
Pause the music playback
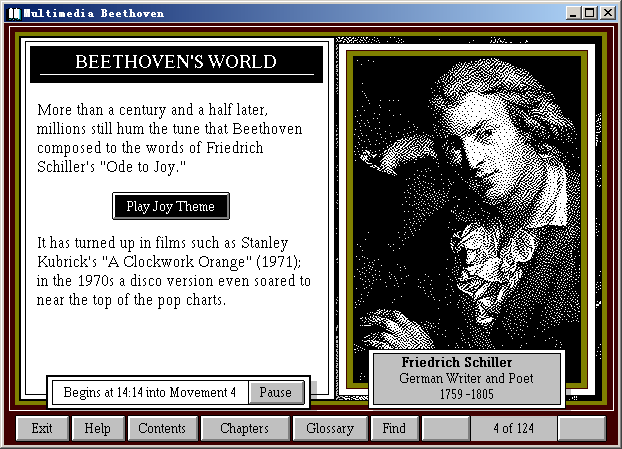[x=276, y=392]
